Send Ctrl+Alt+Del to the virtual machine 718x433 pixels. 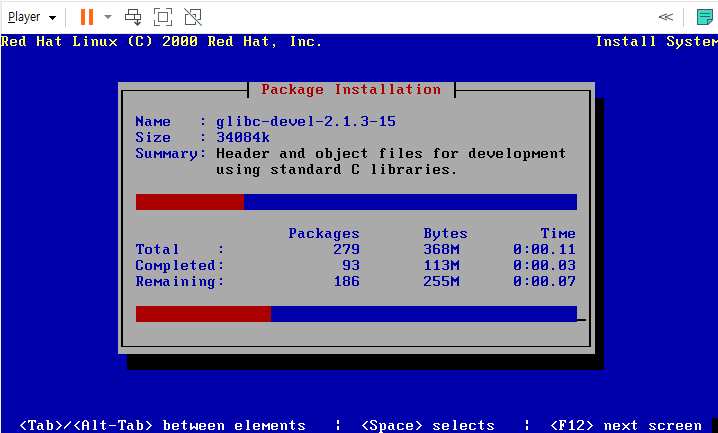pyautogui.click(x=133, y=17)
